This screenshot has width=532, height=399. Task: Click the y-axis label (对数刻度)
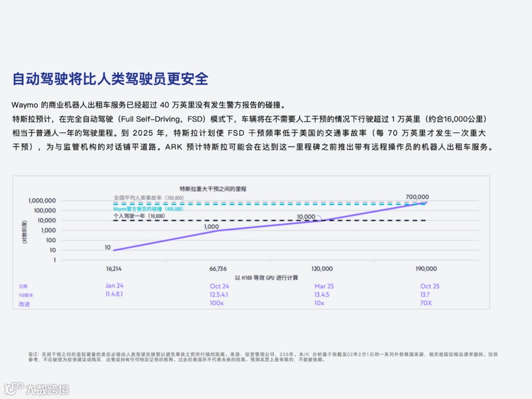(25, 232)
